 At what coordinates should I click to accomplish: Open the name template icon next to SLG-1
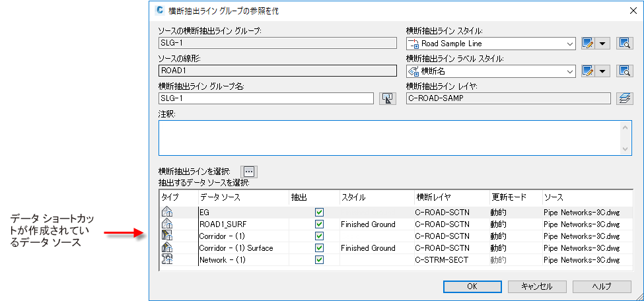(x=386, y=98)
